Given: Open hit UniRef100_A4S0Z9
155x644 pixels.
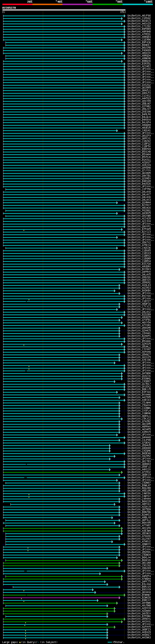Looking at the screenshot, I should 139,24.
